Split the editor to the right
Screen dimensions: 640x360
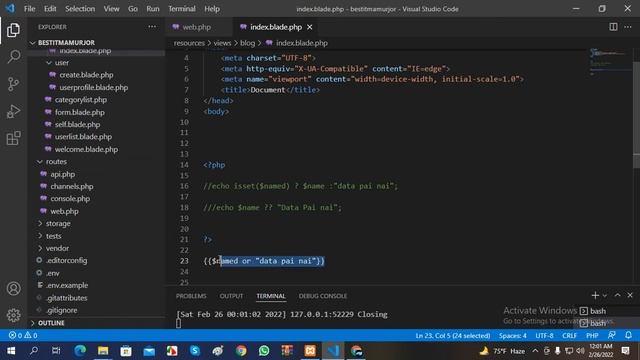(613, 27)
